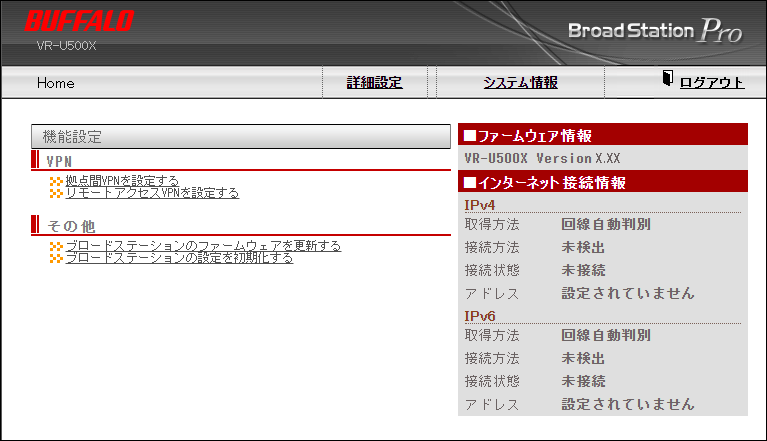
Task: Click the 機能設定 header bar
Action: coord(241,136)
